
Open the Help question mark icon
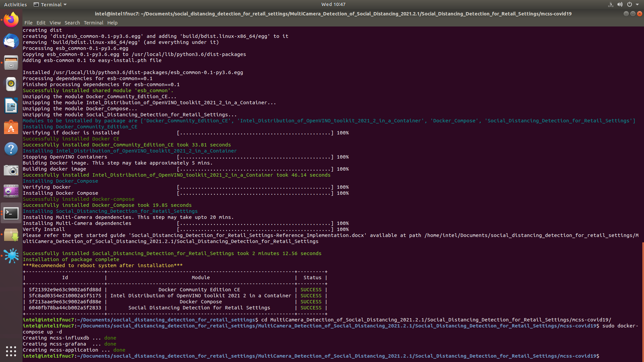[11, 149]
